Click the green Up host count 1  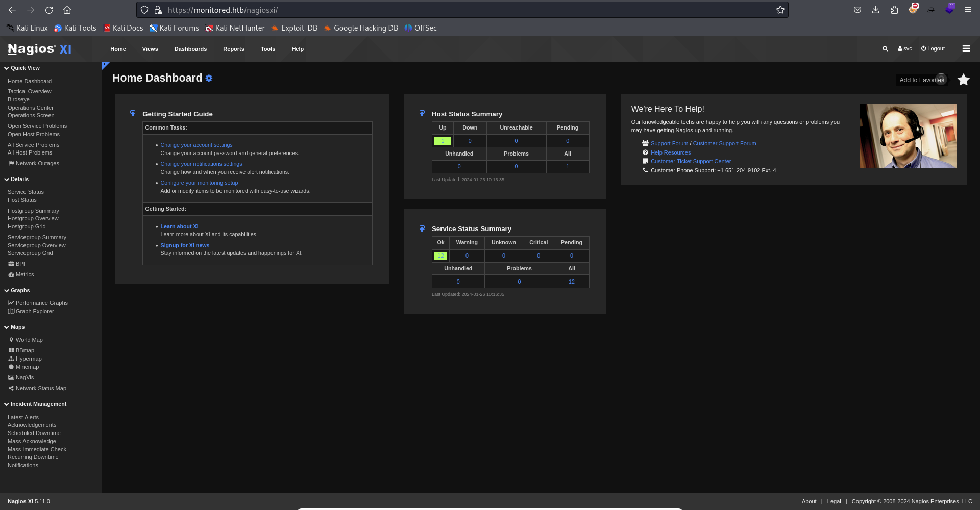point(443,141)
